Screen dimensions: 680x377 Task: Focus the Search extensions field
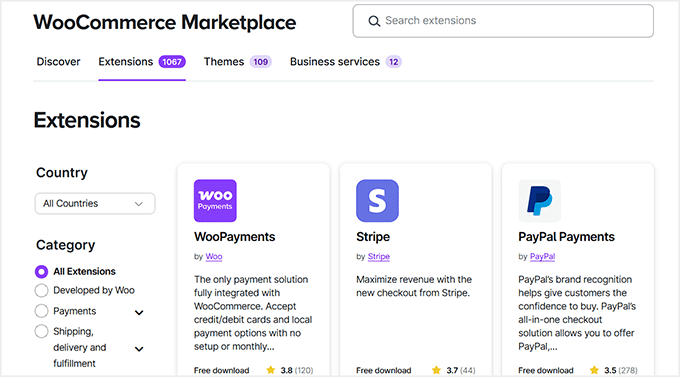pyautogui.click(x=503, y=21)
